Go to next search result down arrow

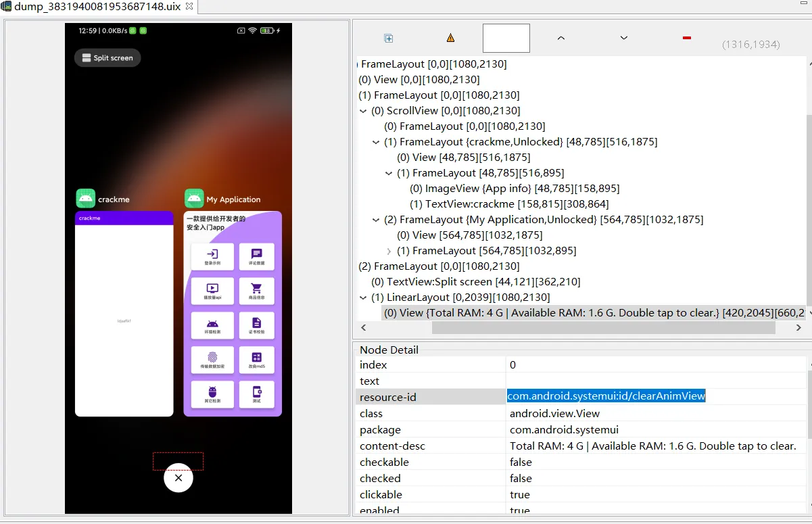(623, 39)
